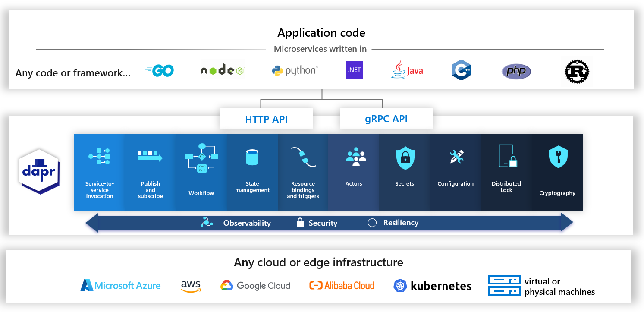Viewport: 644px width, 312px height.
Task: Click 'Any code or framework...' text
Action: click(x=73, y=73)
